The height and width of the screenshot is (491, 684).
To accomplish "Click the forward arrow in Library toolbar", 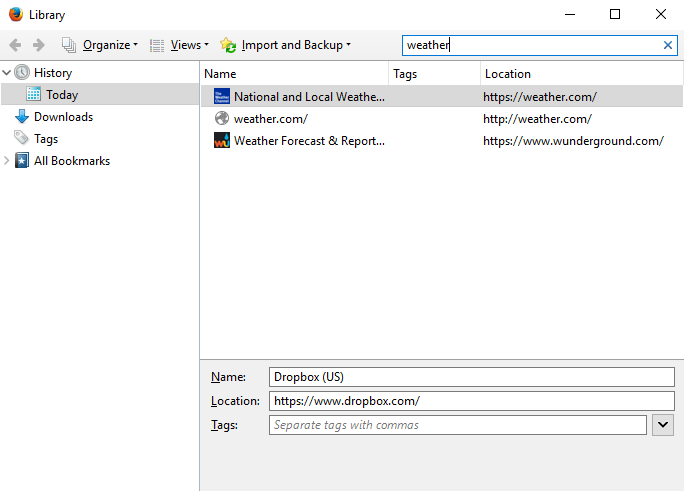I will point(39,45).
